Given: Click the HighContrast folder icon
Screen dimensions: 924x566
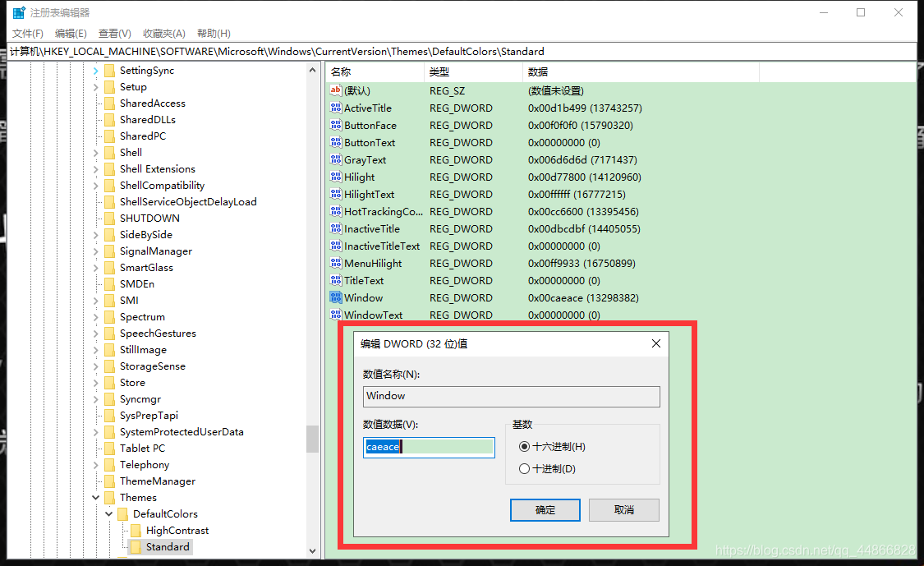Looking at the screenshot, I should tap(136, 530).
